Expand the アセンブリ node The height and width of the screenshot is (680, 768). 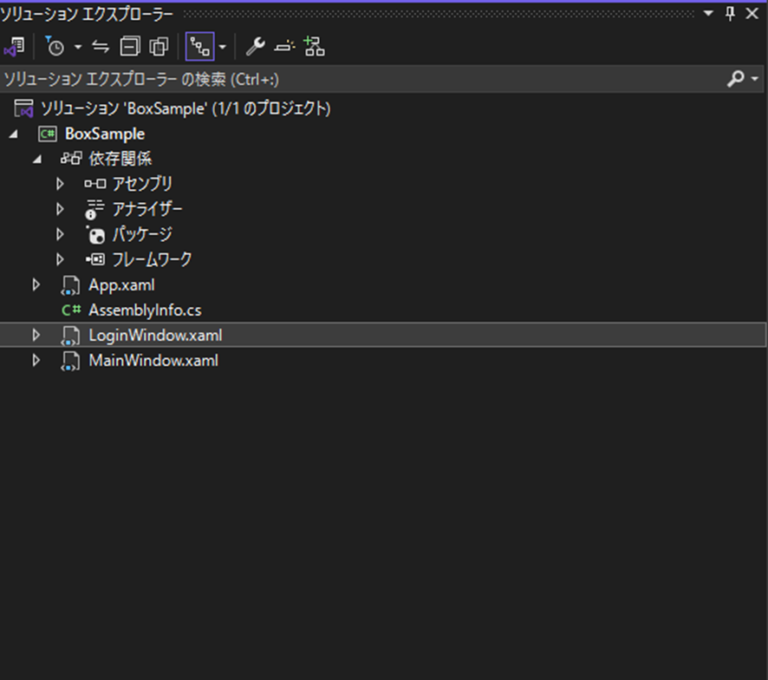tap(60, 184)
